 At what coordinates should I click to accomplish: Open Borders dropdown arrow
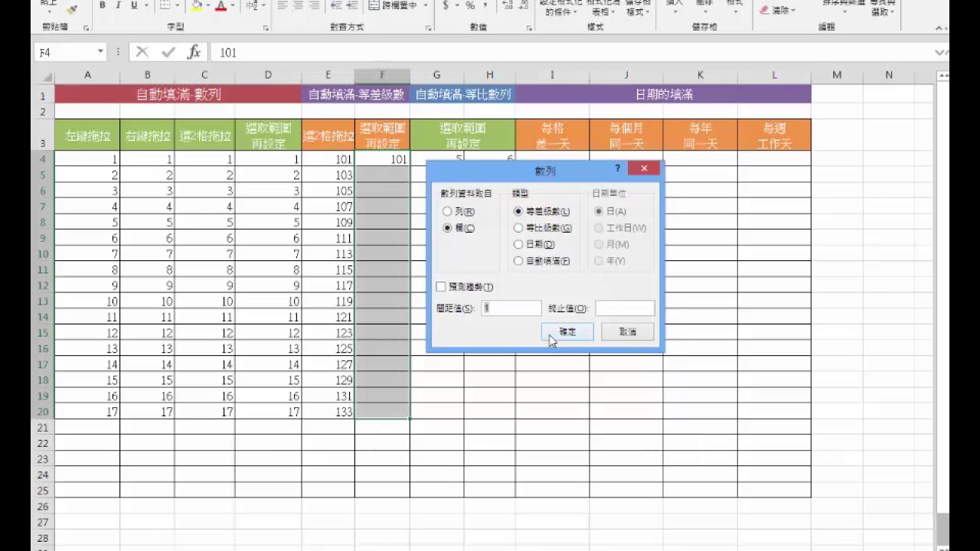(176, 5)
